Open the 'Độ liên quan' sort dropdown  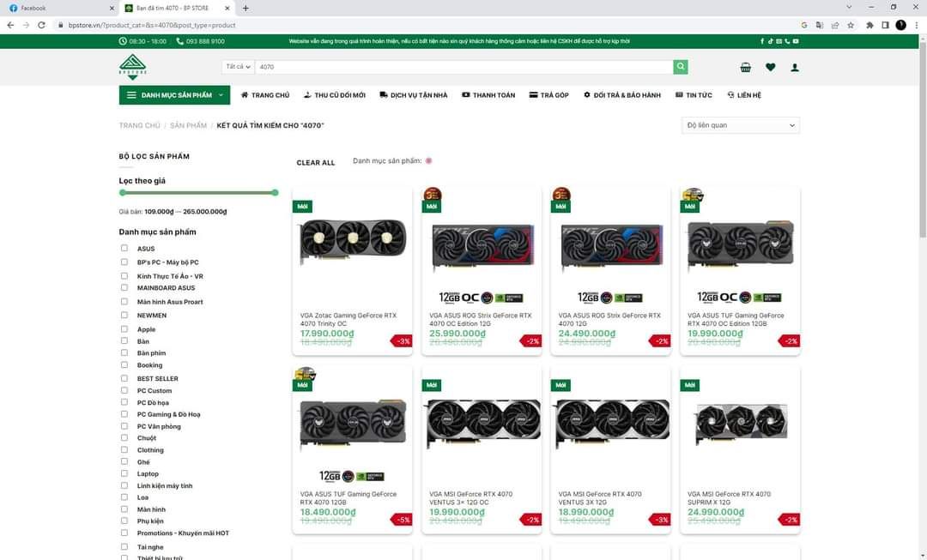tap(740, 125)
